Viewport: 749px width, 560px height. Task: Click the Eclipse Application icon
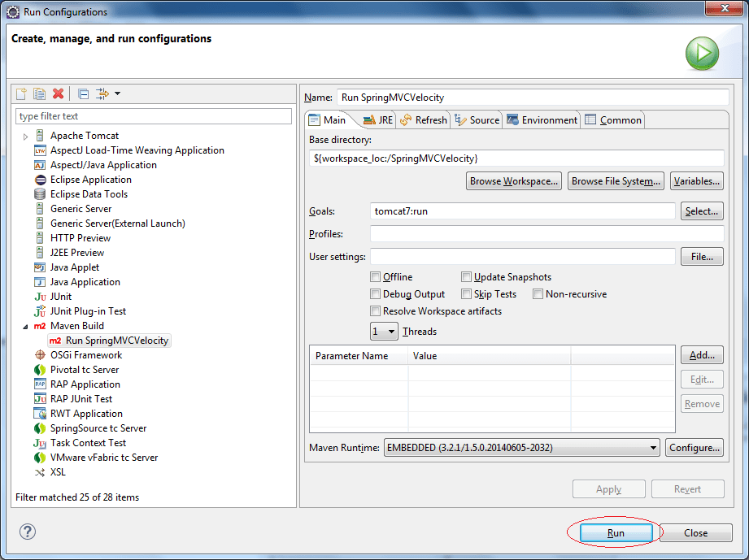40,180
